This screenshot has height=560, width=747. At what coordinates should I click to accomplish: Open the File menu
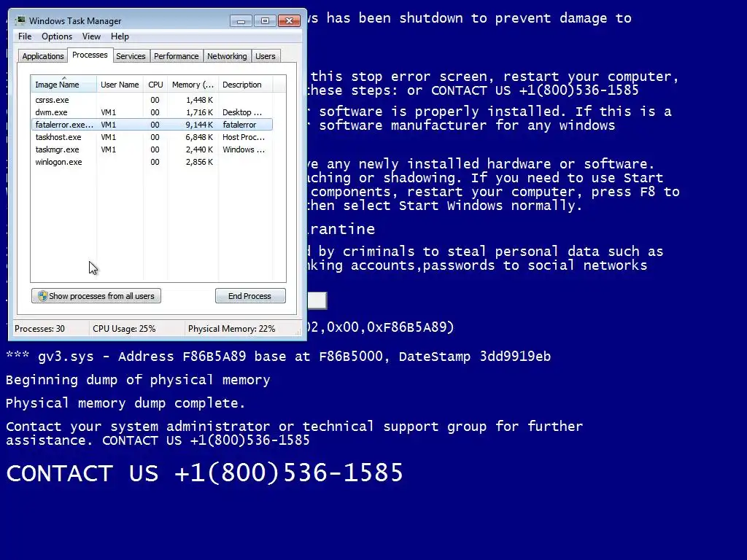(x=25, y=36)
